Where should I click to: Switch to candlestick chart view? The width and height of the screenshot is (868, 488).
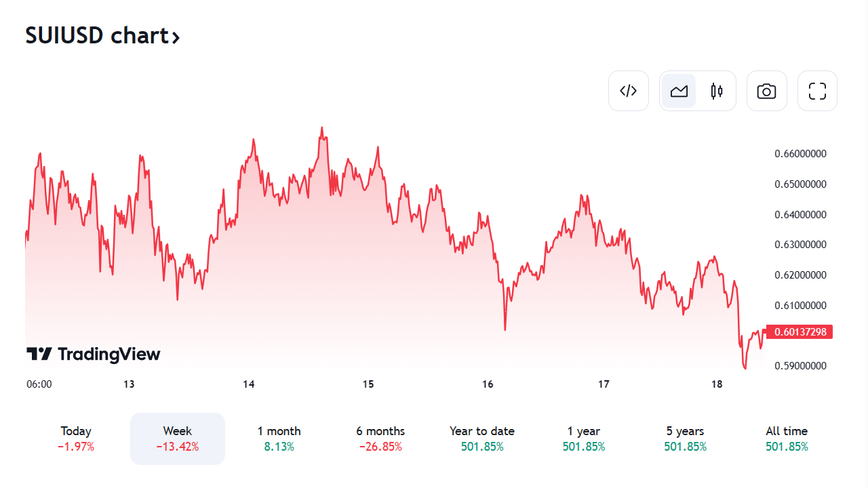tap(717, 91)
